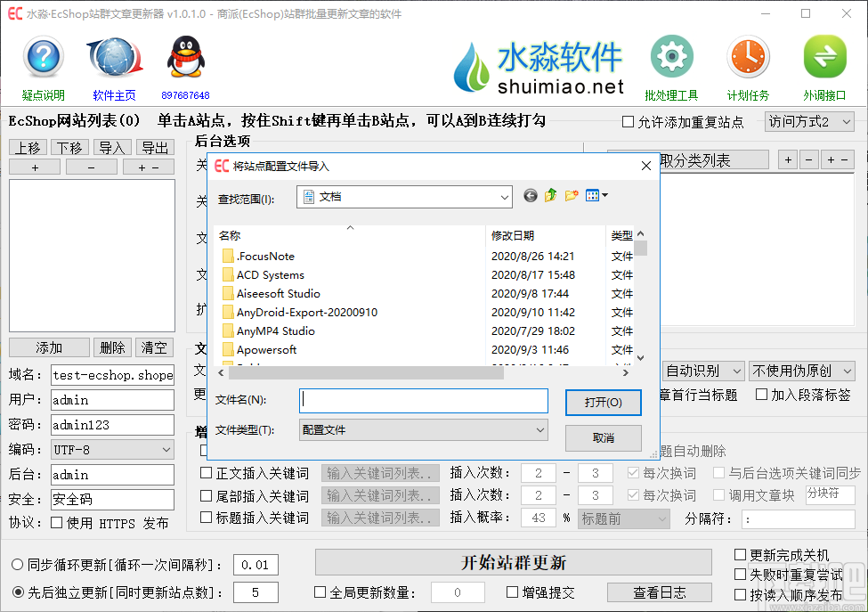The image size is (868, 612).
Task: Click the 文件名 input field
Action: coord(423,402)
